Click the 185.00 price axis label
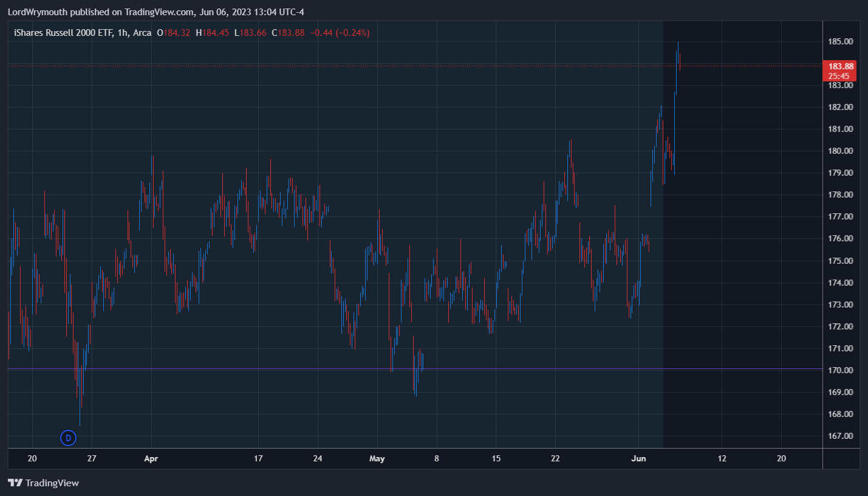Image resolution: width=868 pixels, height=496 pixels. pyautogui.click(x=841, y=41)
